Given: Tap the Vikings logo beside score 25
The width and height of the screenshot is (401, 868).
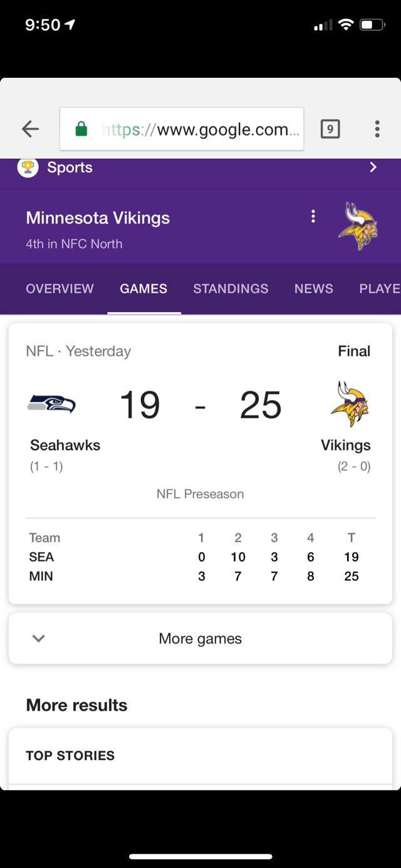Looking at the screenshot, I should pyautogui.click(x=350, y=404).
